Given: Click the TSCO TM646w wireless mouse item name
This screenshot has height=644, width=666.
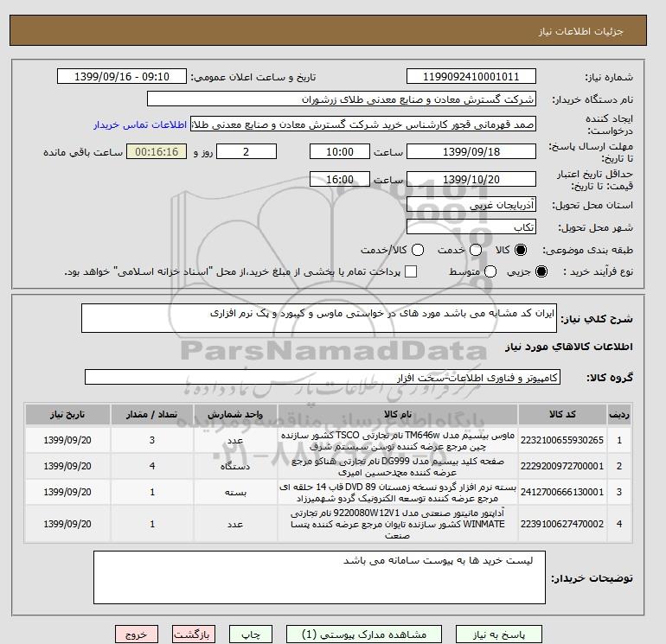Looking at the screenshot, I should pos(398,441).
